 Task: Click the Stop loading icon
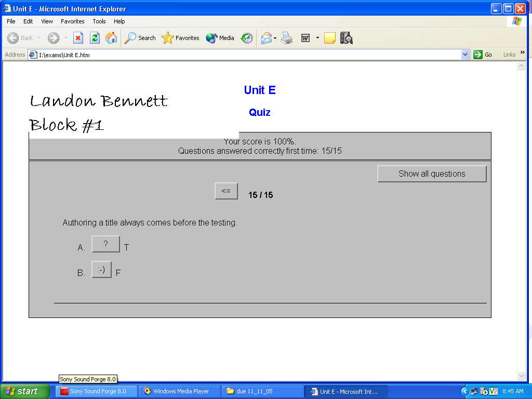pos(78,38)
